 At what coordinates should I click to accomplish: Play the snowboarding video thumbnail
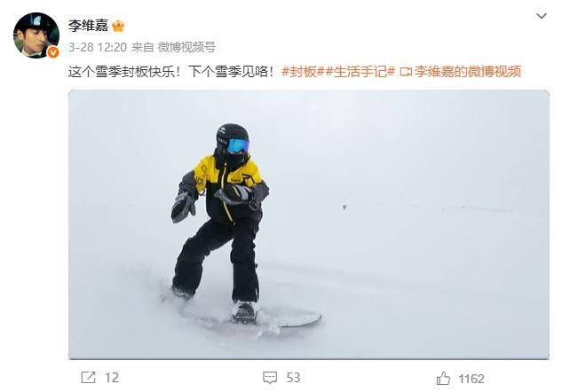(309, 224)
